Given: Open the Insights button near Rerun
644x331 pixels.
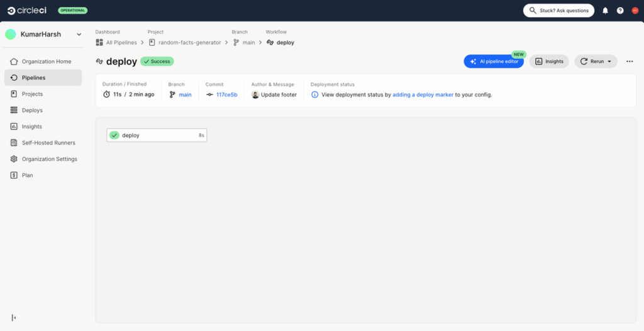Looking at the screenshot, I should point(549,62).
